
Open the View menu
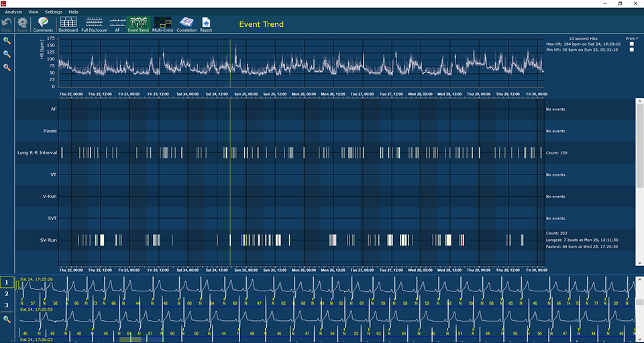click(34, 12)
